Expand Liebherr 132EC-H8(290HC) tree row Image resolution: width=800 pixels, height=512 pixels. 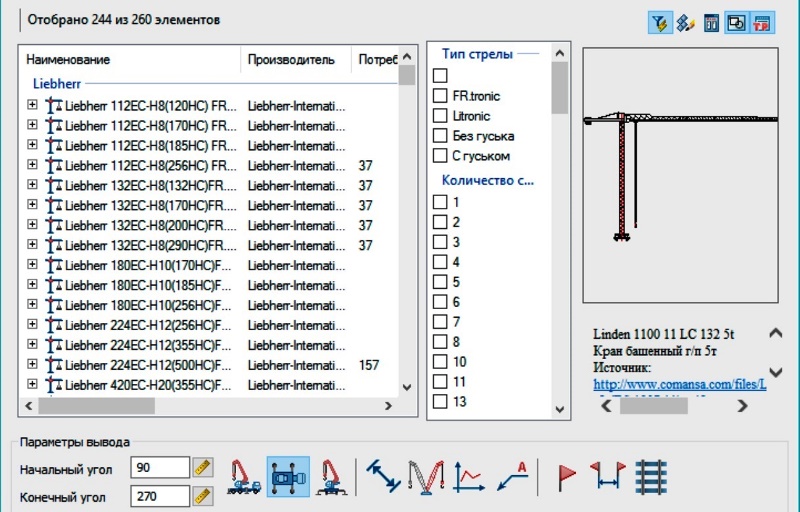coord(32,244)
